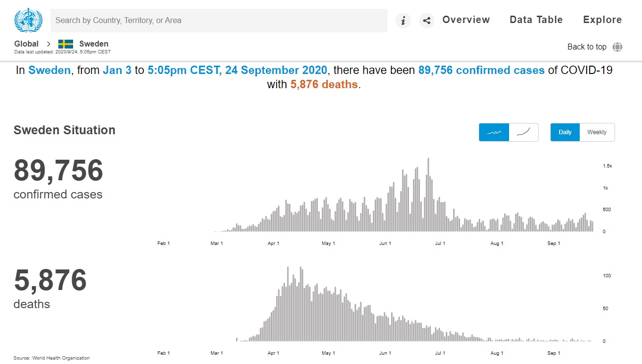The height and width of the screenshot is (364, 642).
Task: Switch to cumulative curve chart view
Action: [x=523, y=132]
